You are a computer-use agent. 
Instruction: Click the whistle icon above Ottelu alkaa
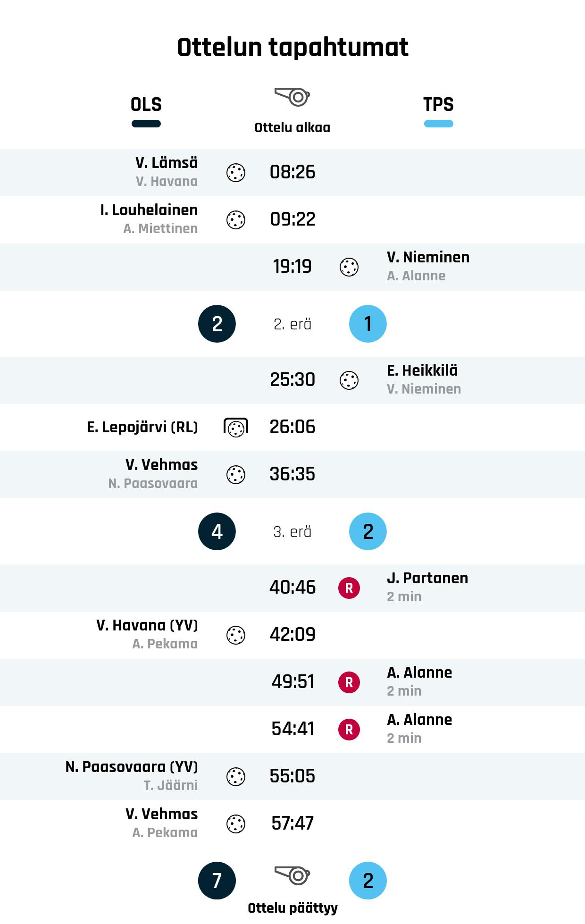click(292, 97)
